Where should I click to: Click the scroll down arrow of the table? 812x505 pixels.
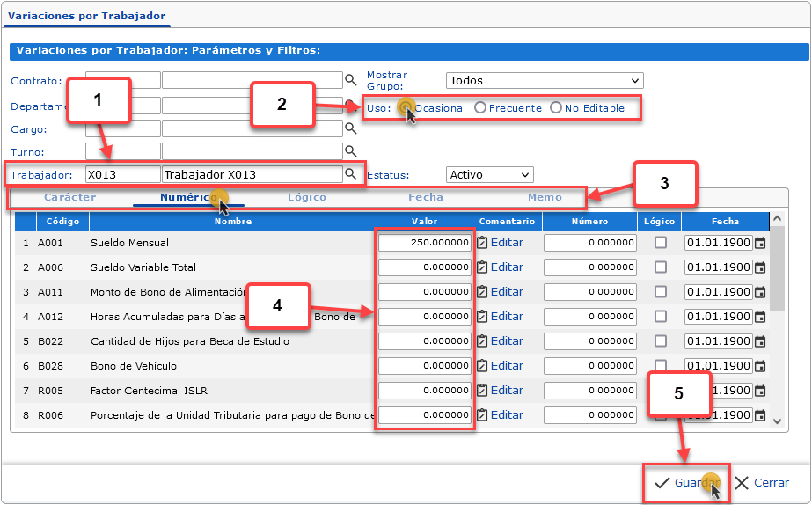(x=777, y=421)
